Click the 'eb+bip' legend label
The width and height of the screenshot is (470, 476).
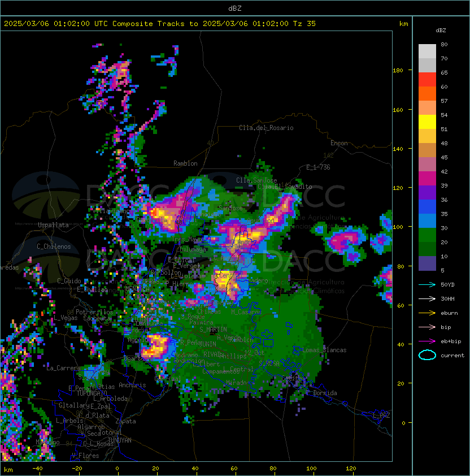451,341
